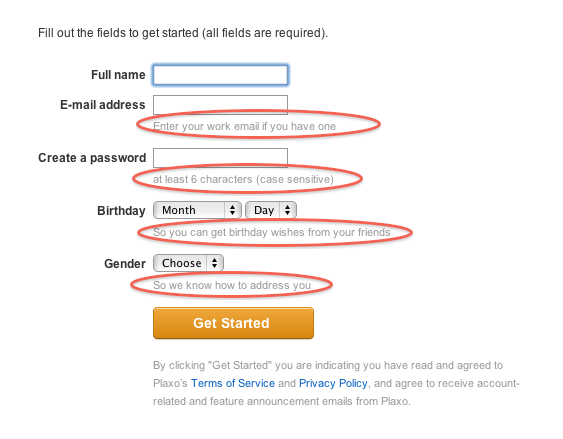Image resolution: width=563 pixels, height=439 pixels.
Task: Click the Day dropdown's up-down arrows
Action: (x=288, y=210)
